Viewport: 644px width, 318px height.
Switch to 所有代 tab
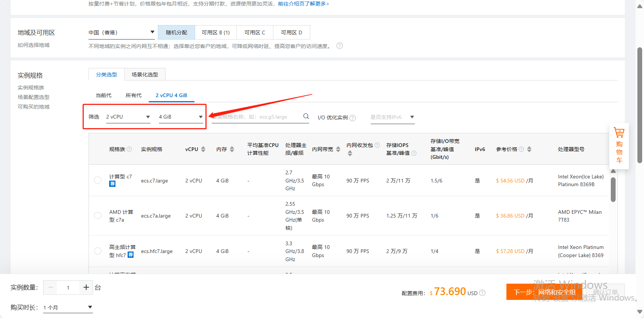coord(134,95)
